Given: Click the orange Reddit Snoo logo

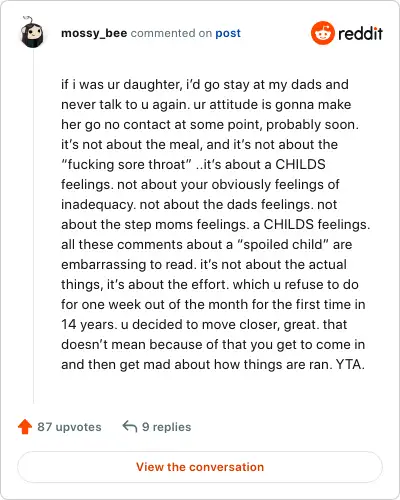Looking at the screenshot, I should pos(322,33).
